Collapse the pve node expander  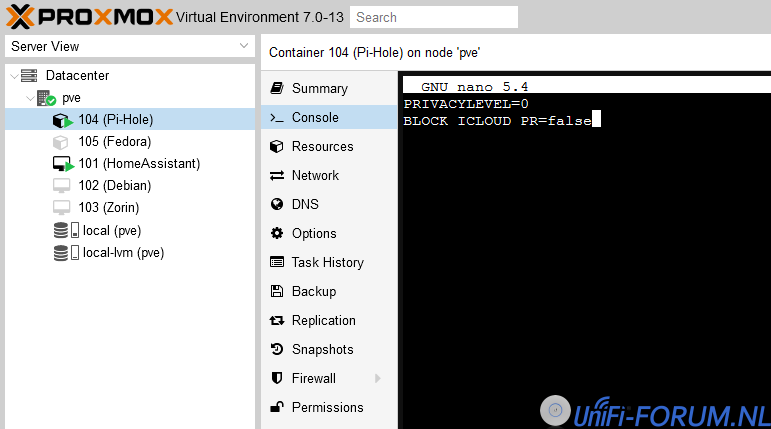[29, 98]
